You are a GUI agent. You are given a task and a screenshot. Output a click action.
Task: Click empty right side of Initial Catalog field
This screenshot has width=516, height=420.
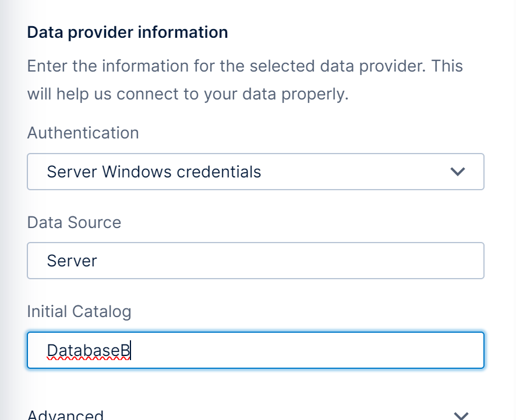[379, 350]
